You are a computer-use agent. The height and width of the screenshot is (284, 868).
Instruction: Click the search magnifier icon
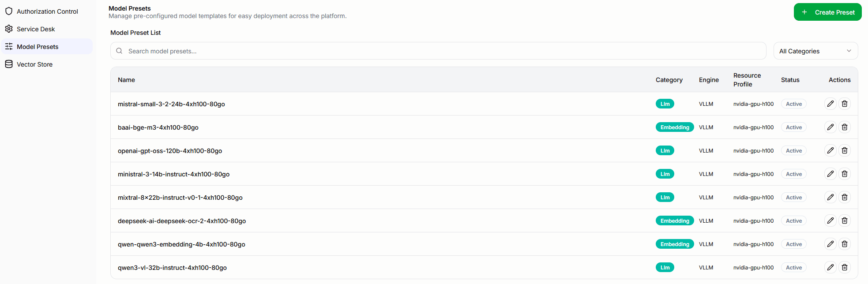119,51
